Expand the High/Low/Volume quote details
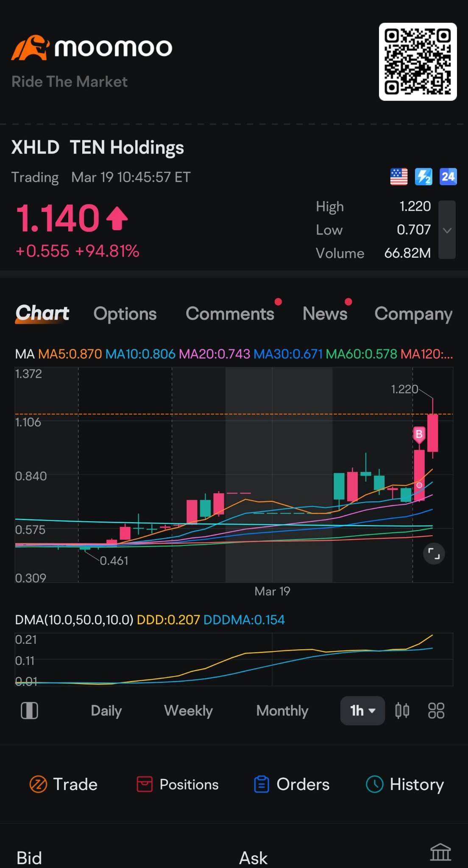Viewport: 468px width, 868px height. [447, 230]
